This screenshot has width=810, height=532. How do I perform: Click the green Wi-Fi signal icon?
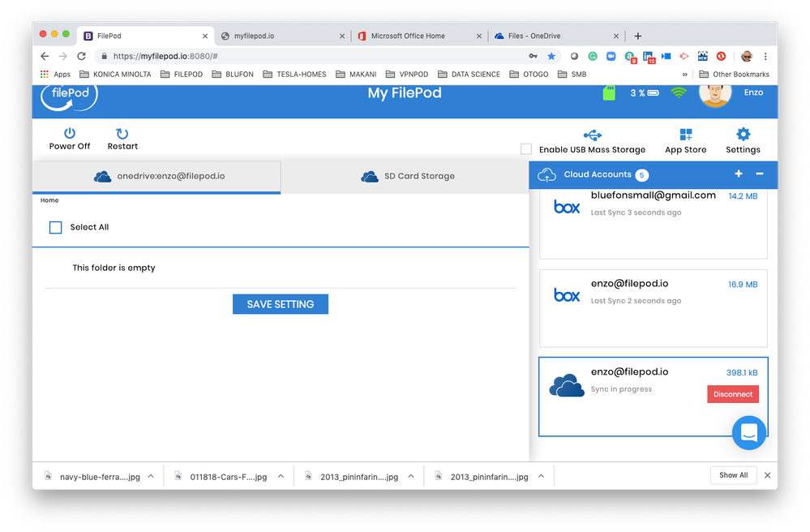[x=679, y=93]
